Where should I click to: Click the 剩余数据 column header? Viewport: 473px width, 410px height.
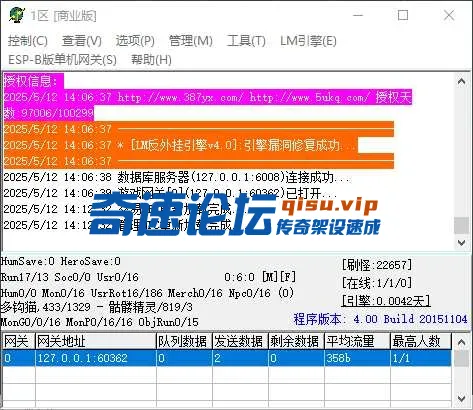[x=296, y=341]
